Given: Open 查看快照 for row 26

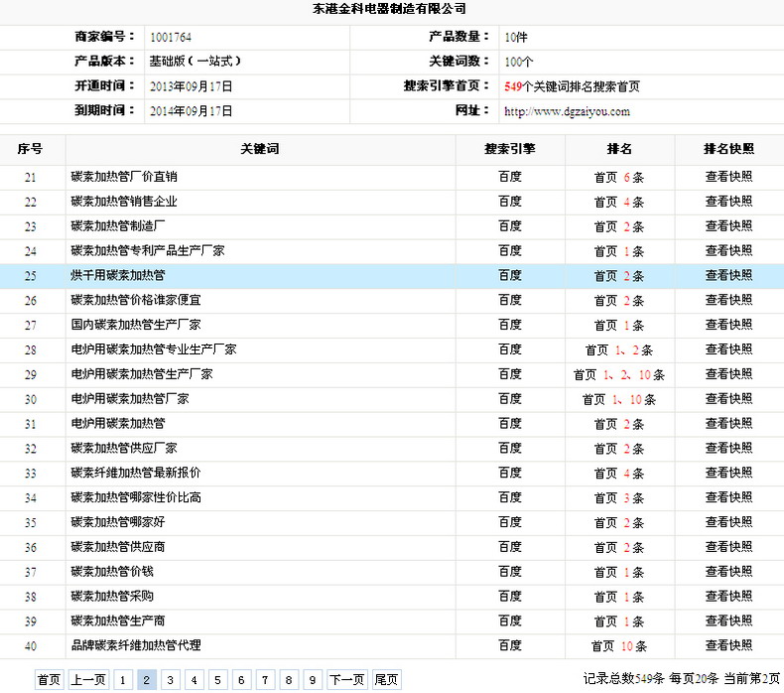Looking at the screenshot, I should click(x=728, y=300).
